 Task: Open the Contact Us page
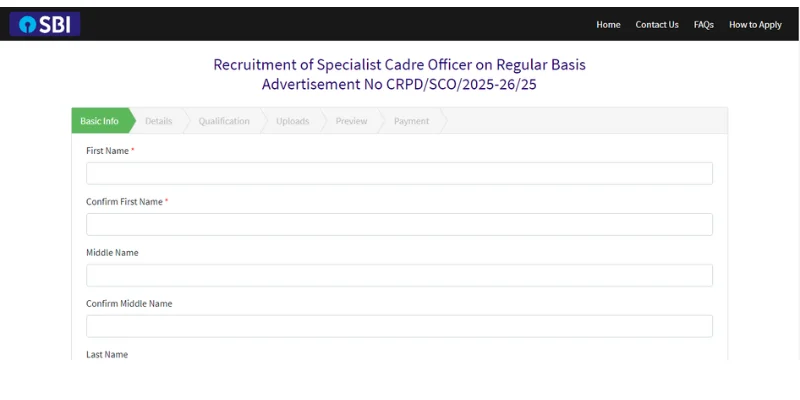click(657, 25)
